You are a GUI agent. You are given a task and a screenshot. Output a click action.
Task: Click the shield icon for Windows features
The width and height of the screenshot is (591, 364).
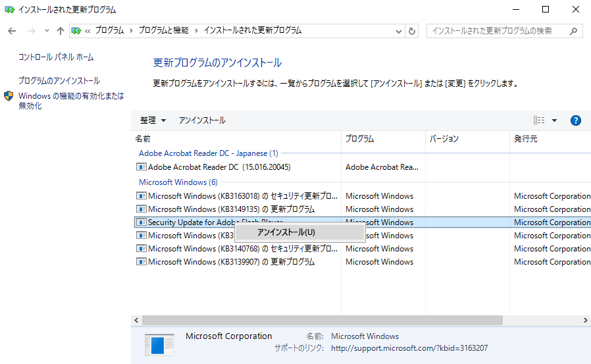tap(9, 96)
